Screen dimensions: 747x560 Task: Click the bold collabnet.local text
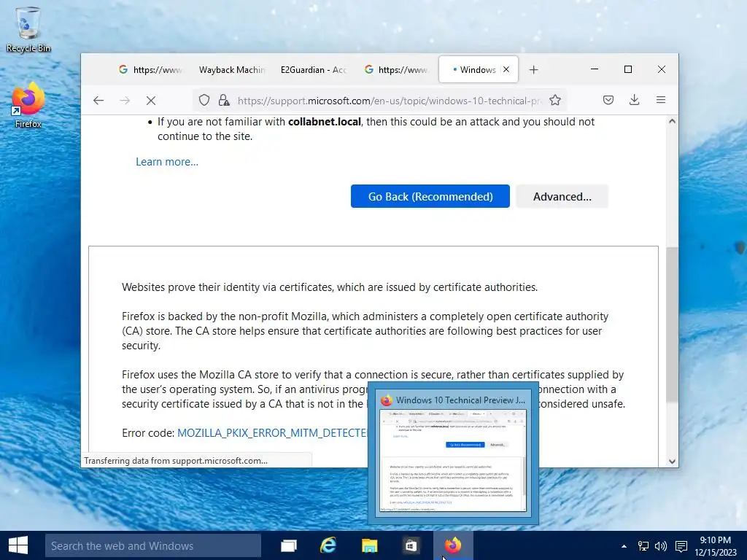coord(325,122)
